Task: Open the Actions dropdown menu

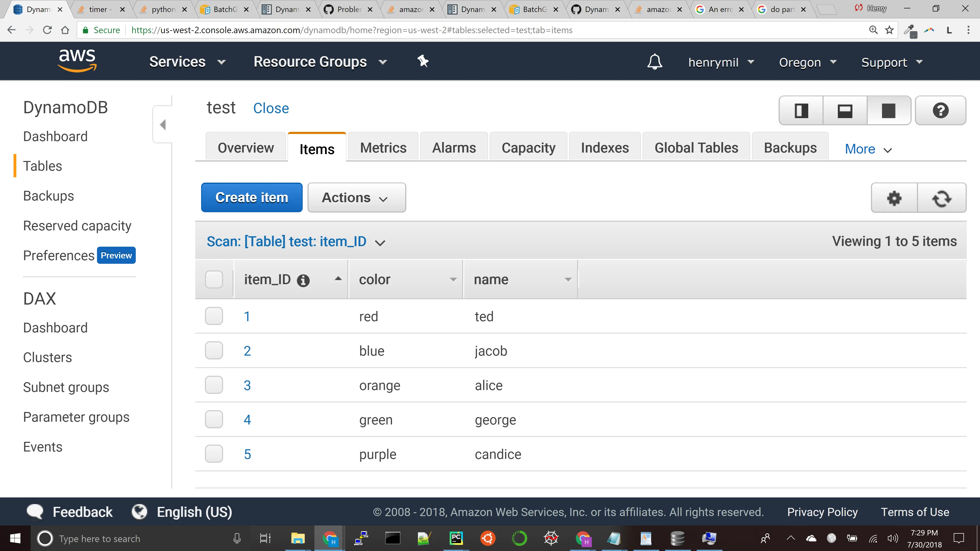Action: 356,198
